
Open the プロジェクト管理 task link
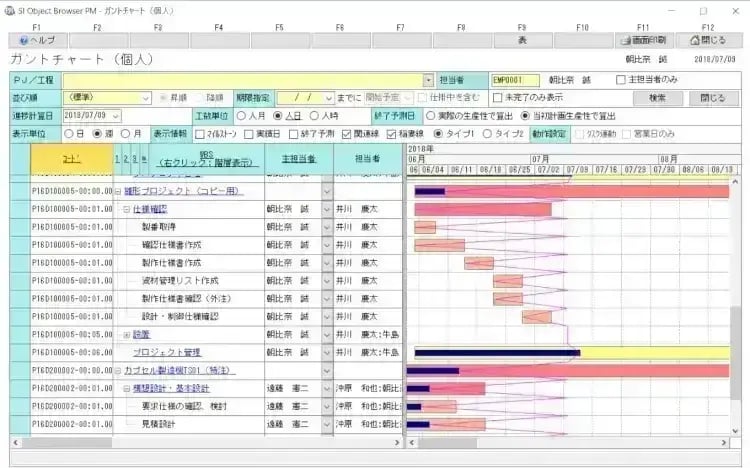coord(167,352)
